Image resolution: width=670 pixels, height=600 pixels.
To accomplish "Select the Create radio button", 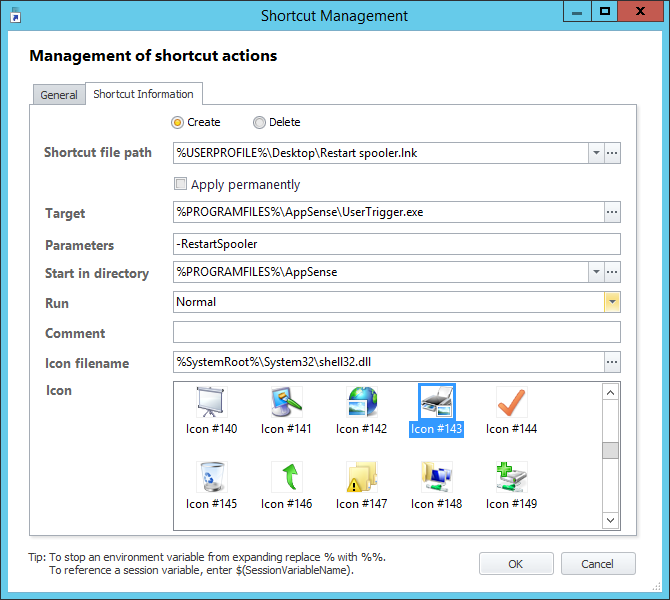I will (x=178, y=122).
